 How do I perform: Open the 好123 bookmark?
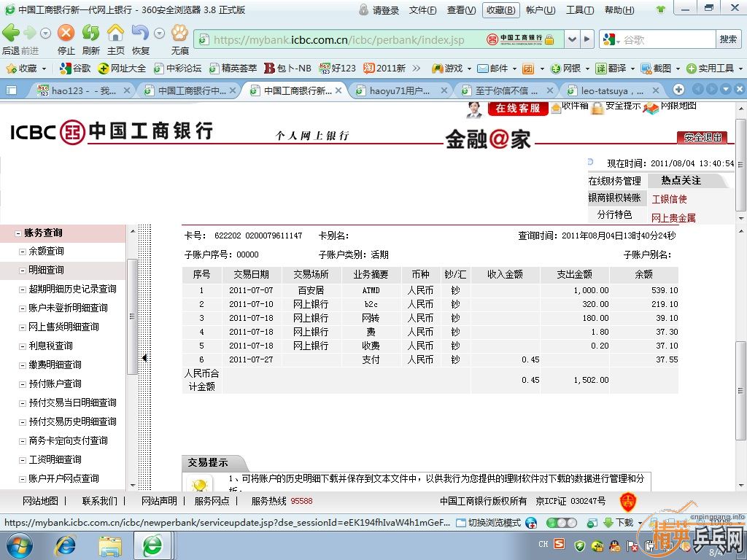tap(337, 69)
